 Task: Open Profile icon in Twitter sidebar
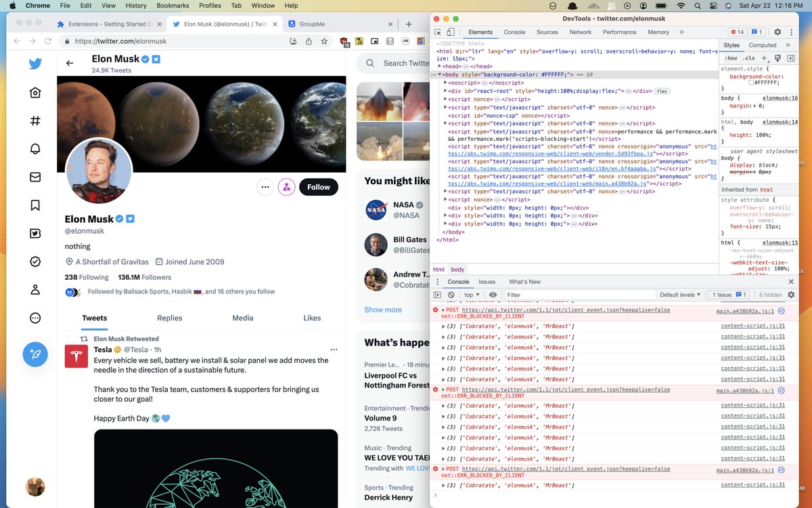(35, 290)
